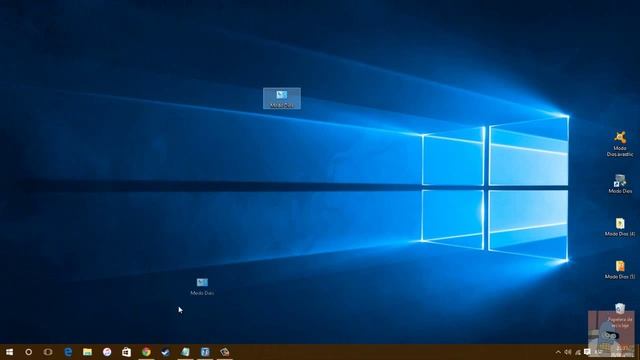640x360 pixels.
Task: Open iTunes from the taskbar
Action: coord(107,352)
